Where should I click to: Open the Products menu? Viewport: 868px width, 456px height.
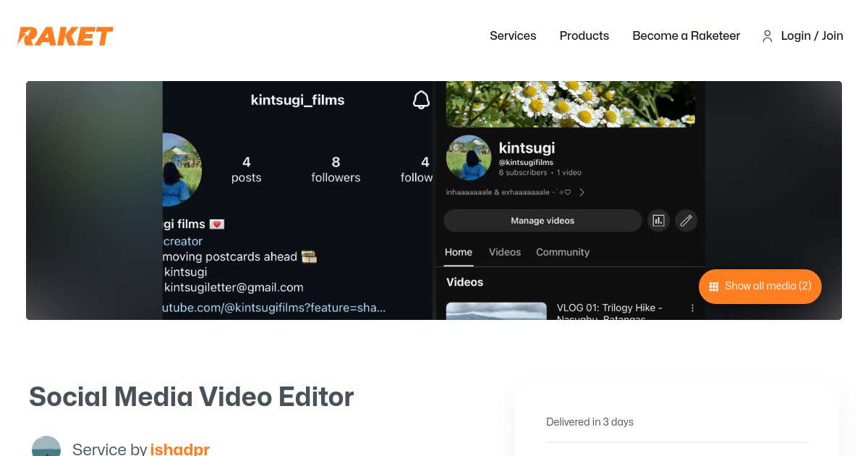point(584,36)
